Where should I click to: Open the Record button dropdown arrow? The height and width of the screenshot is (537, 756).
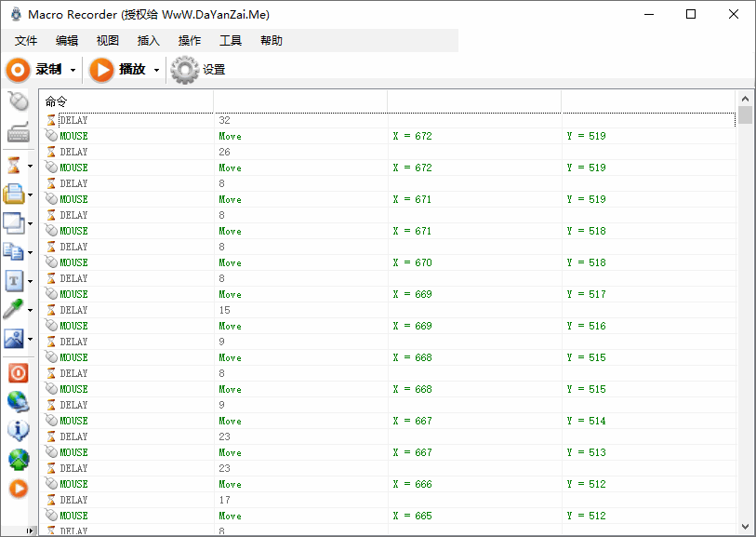pos(73,71)
